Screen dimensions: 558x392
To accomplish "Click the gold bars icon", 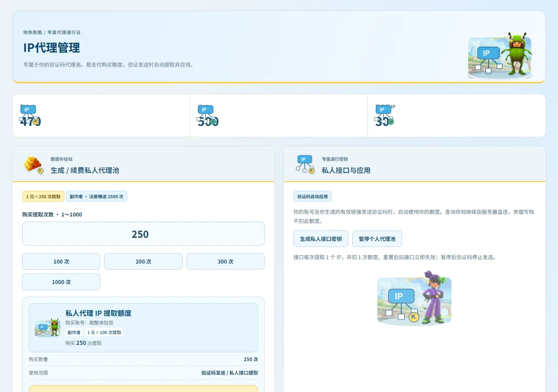I will (34, 164).
